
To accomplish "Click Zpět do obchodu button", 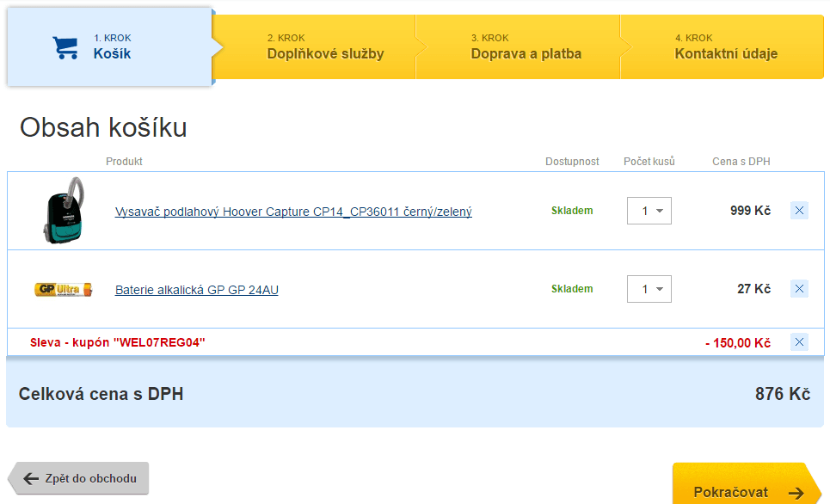I will click(78, 478).
